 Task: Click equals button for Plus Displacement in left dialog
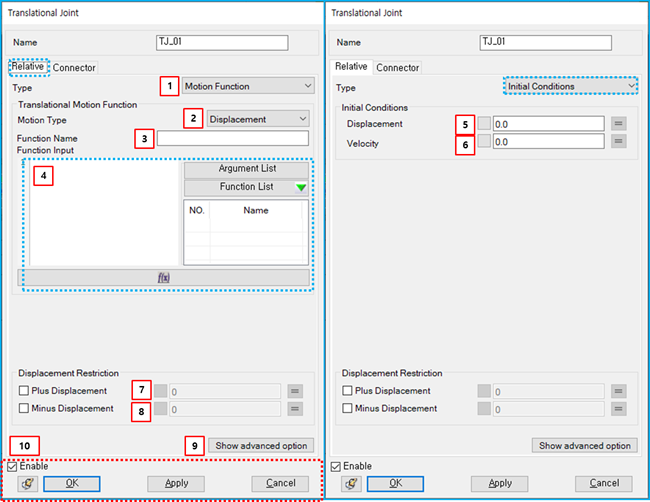(295, 391)
